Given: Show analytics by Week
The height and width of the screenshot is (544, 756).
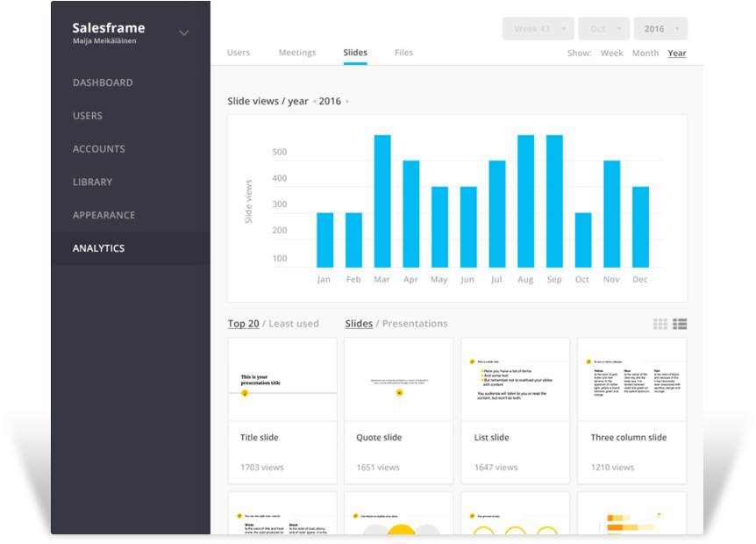Looking at the screenshot, I should coord(611,53).
